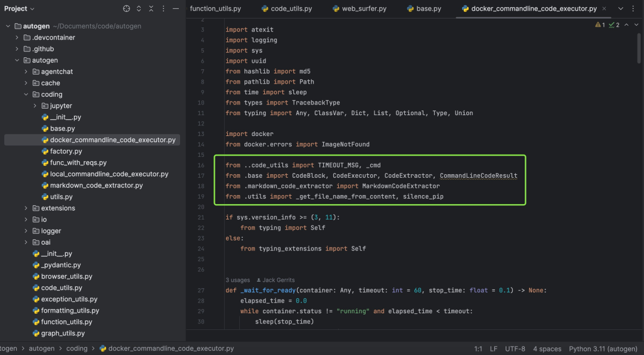Change the UTF-8 file encoding
This screenshot has width=644, height=355.
click(x=515, y=348)
